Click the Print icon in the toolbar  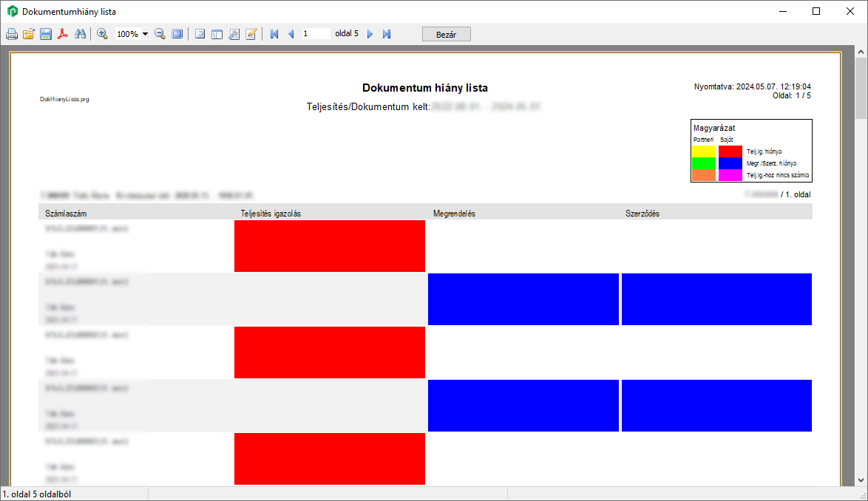point(12,34)
